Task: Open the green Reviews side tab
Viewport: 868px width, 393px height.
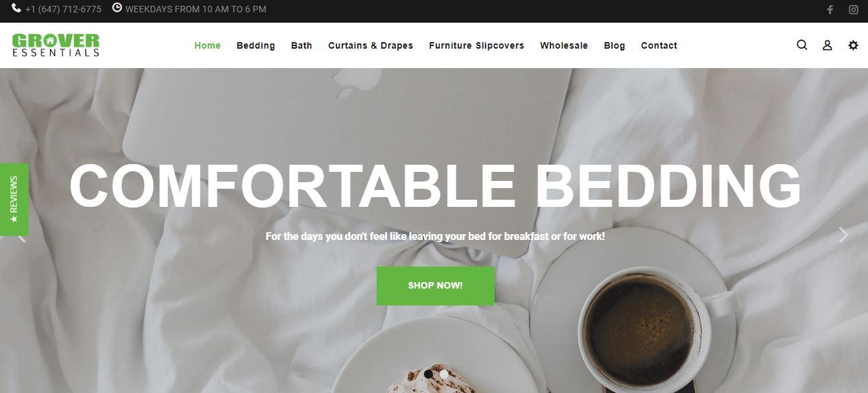Action: [x=14, y=199]
